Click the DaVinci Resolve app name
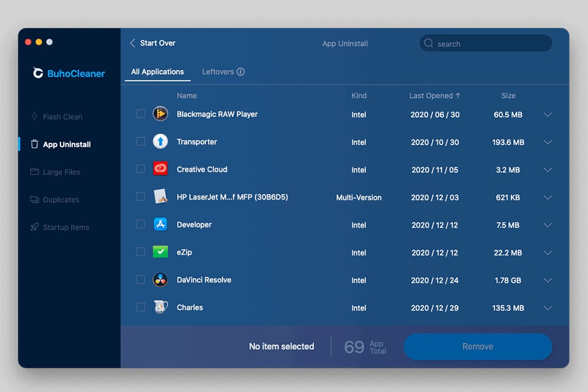 pos(204,280)
